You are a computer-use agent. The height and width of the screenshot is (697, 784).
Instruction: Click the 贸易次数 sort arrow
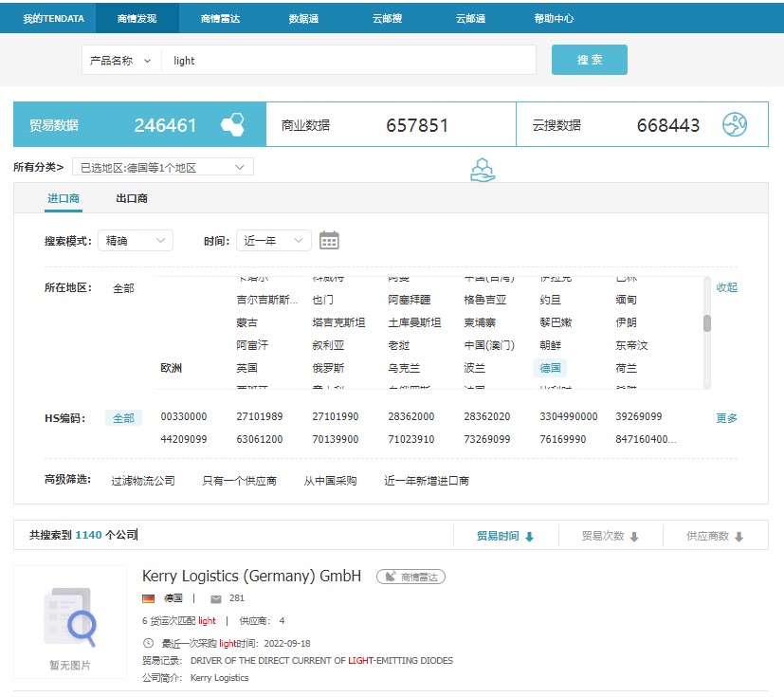click(x=634, y=537)
